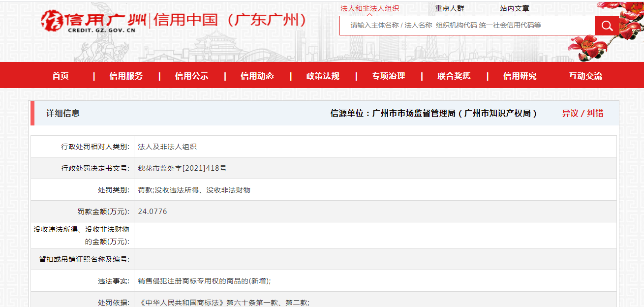Open the 信用研究 menu

point(520,76)
